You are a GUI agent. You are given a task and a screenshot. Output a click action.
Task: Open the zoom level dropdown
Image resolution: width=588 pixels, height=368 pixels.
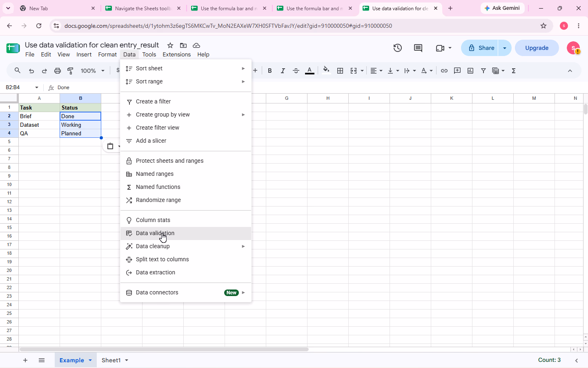click(x=93, y=71)
